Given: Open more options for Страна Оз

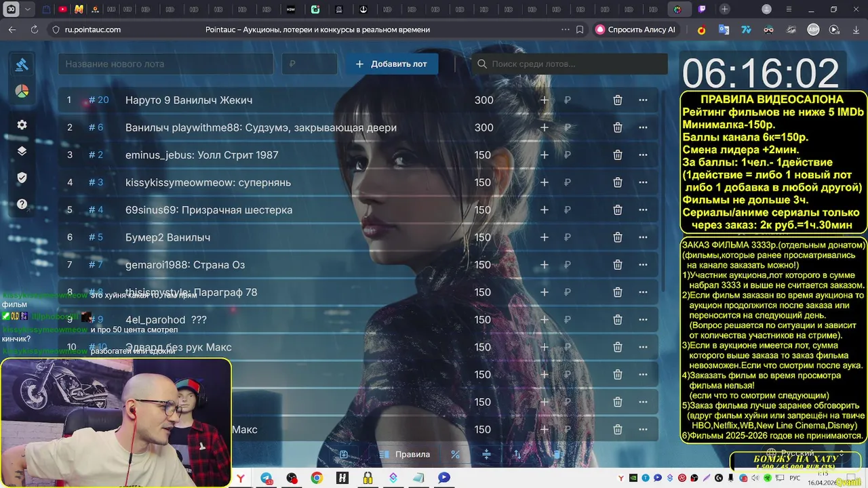Looking at the screenshot, I should [x=643, y=265].
